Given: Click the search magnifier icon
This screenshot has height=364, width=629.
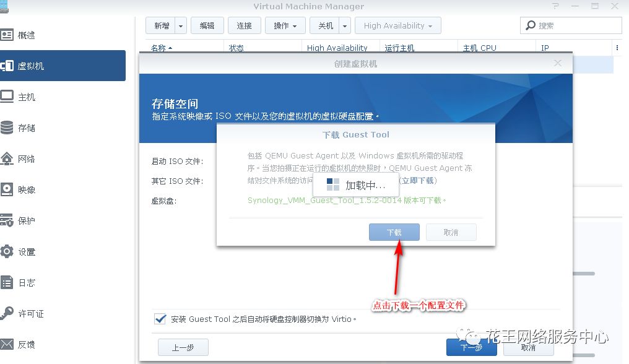Looking at the screenshot, I should [531, 25].
